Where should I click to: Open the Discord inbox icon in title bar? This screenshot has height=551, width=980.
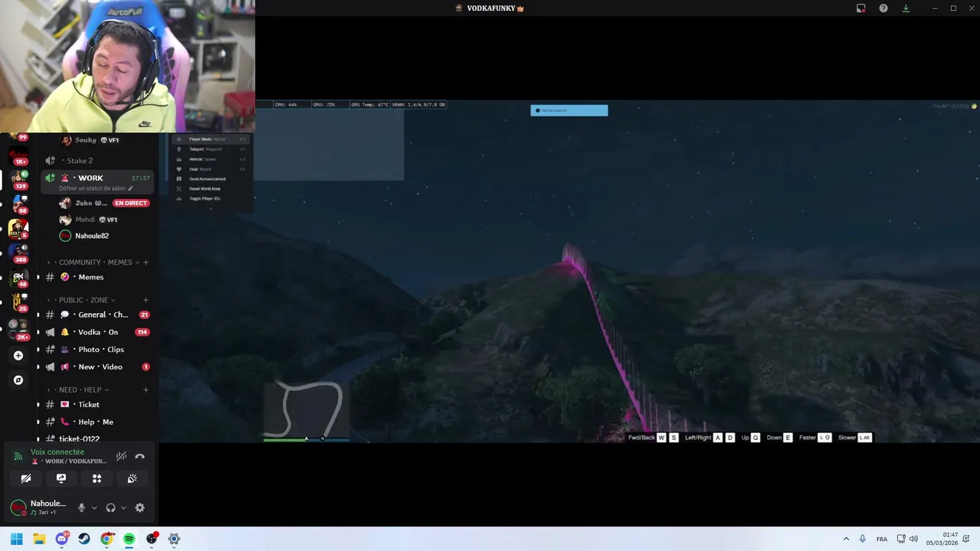coord(861,8)
